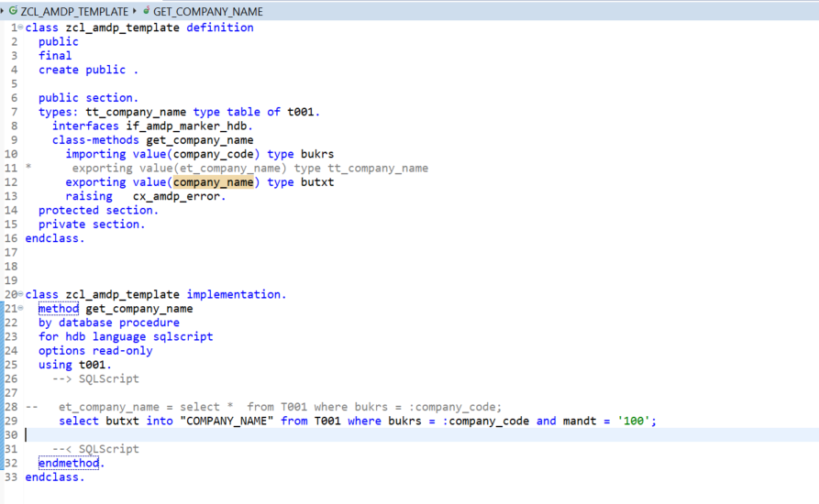Click the asterisk comment marker on line 11

click(28, 167)
